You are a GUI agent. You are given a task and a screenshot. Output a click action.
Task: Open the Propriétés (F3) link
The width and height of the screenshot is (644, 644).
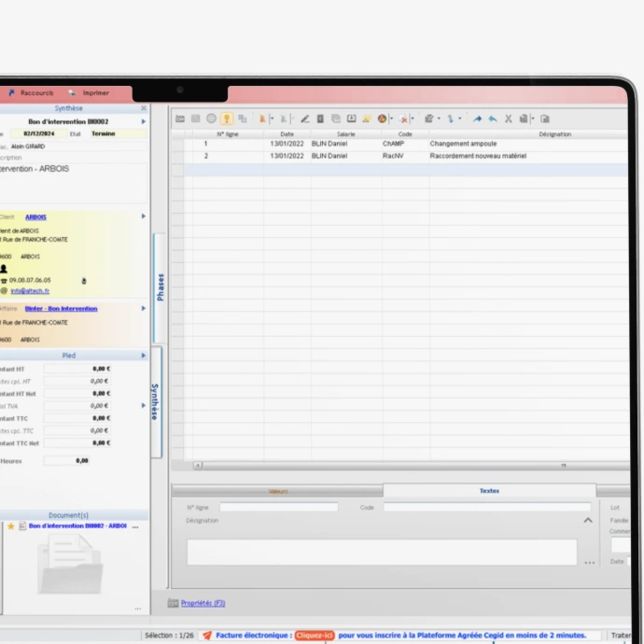(203, 603)
